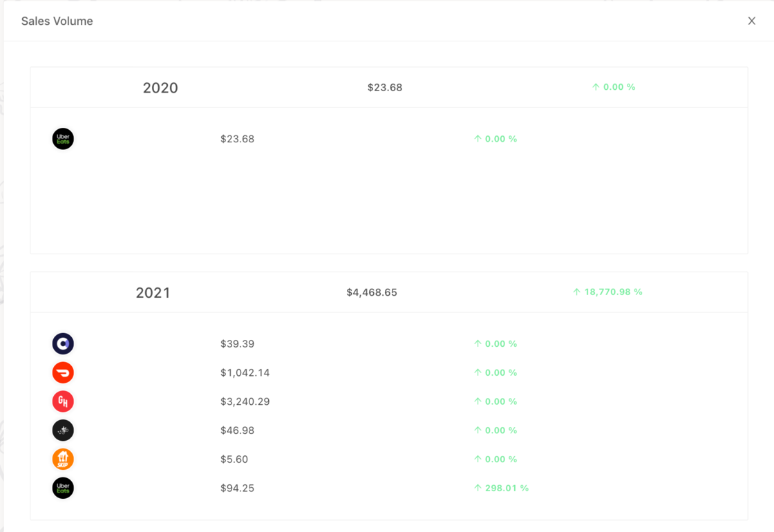
Task: Select the $5.60 SkipTheDishes amount
Action: [234, 459]
